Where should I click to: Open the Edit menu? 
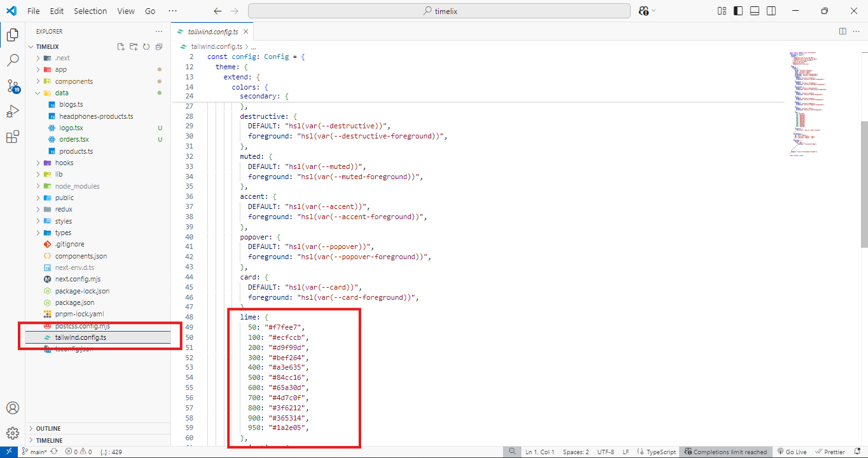click(57, 11)
